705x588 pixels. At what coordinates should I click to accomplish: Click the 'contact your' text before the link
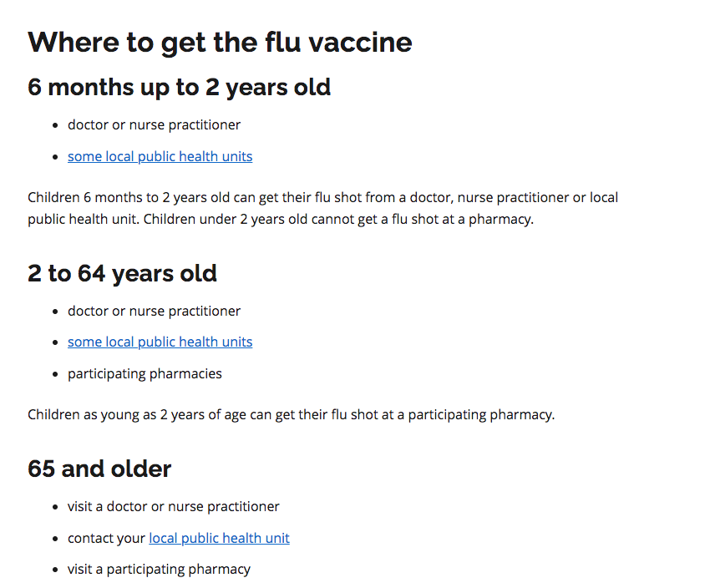point(107,539)
